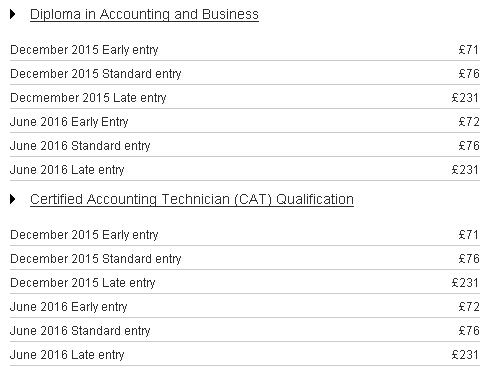Viewport: 503px width, 376px height.
Task: Click the £231 fee for Decmember 2015 Late entry
Action: coord(465,97)
